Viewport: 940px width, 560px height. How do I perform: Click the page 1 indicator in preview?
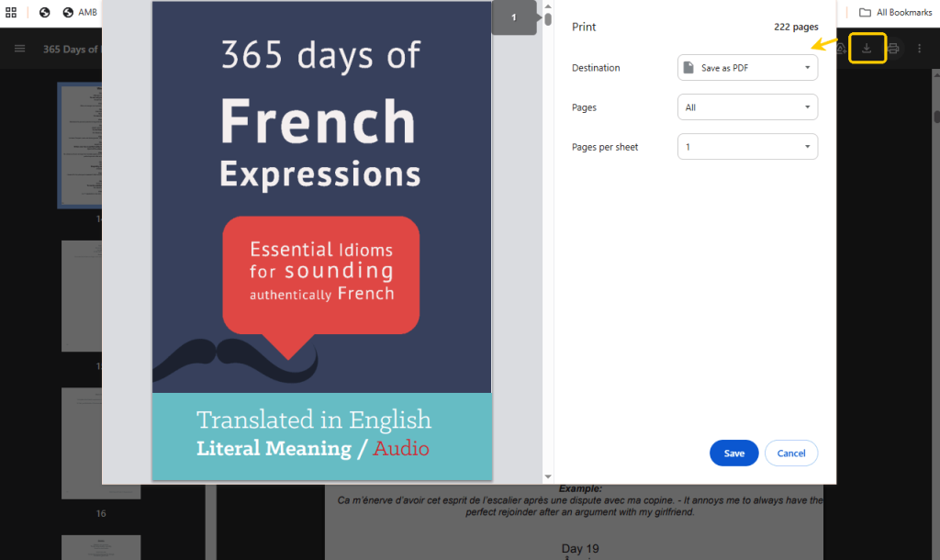[514, 17]
